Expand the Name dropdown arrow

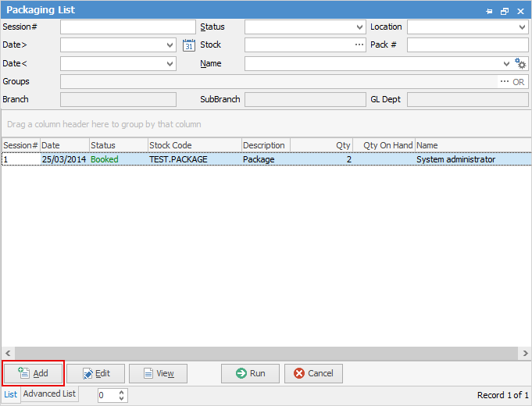[506, 64]
